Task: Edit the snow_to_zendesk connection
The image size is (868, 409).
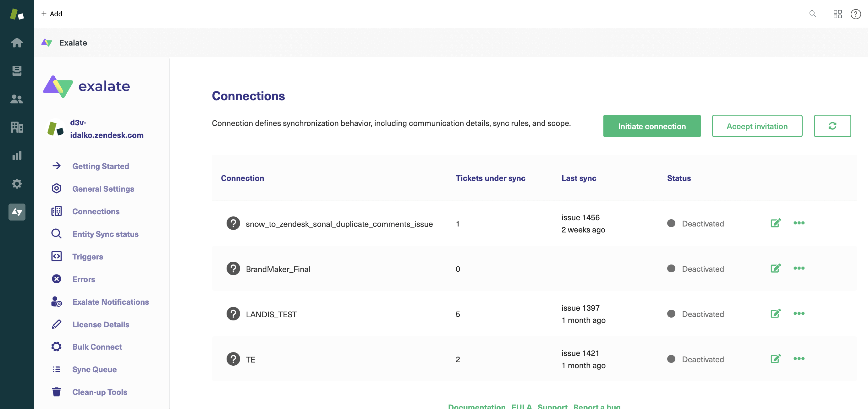Action: tap(775, 223)
